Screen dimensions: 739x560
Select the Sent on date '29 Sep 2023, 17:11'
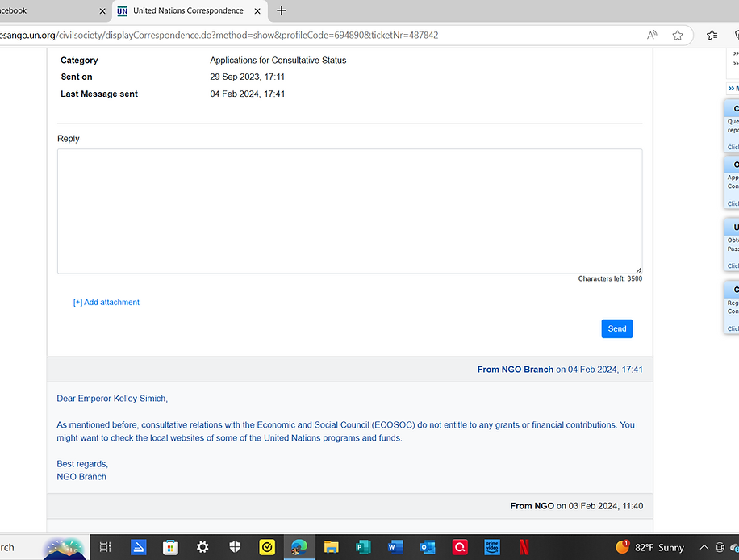[x=248, y=77]
